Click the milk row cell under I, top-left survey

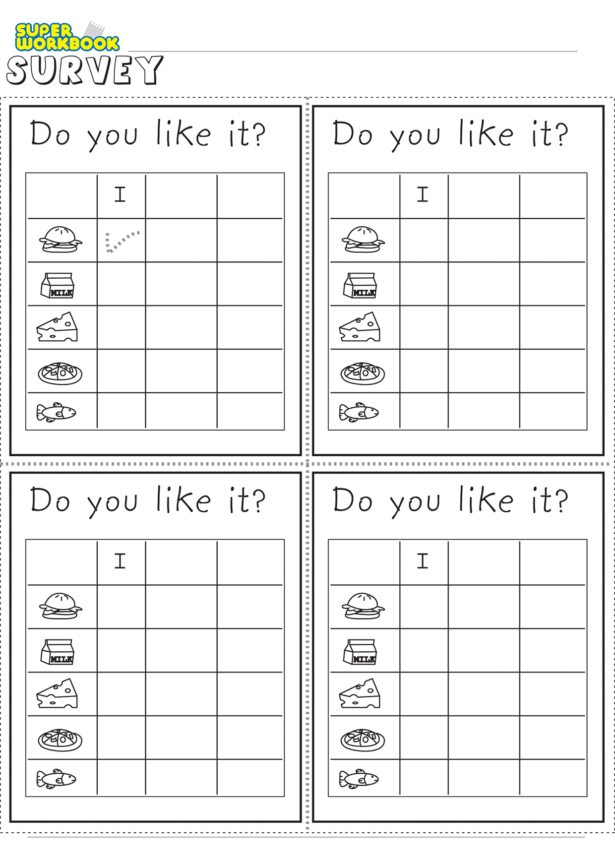(122, 284)
